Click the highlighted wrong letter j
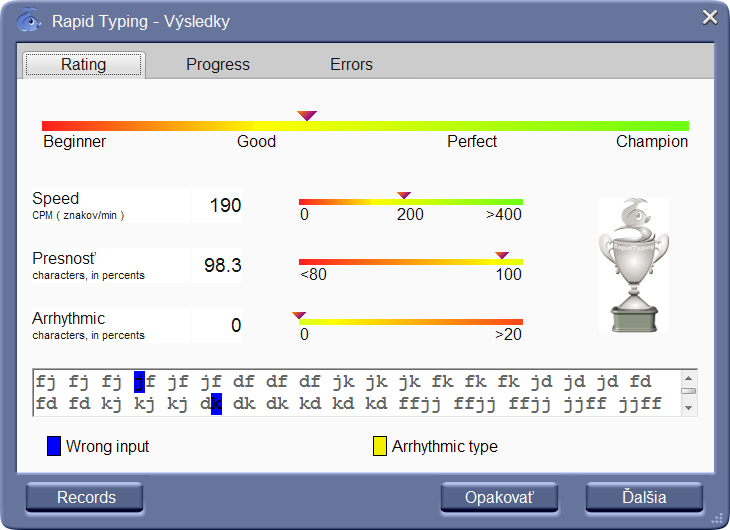730x530 pixels. pos(139,382)
